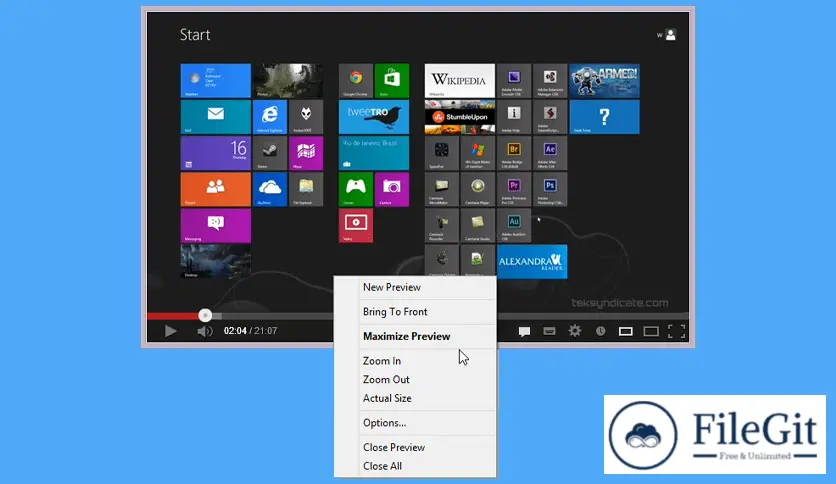
Task: Open the blue question mark tile
Action: click(x=605, y=117)
